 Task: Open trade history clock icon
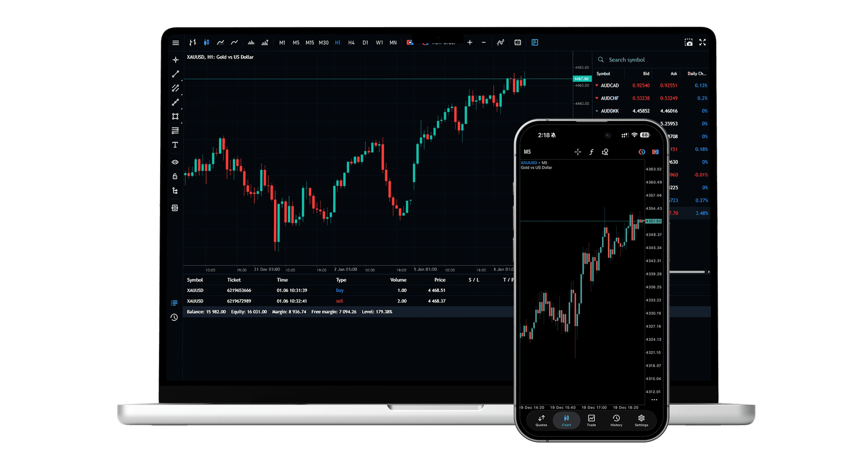174,317
